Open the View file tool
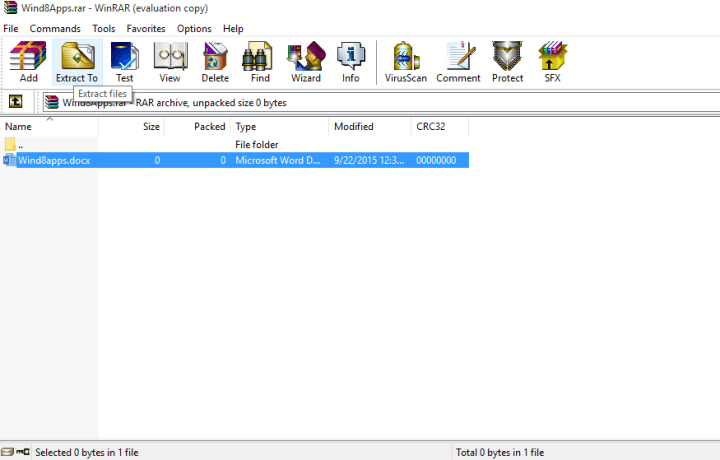 click(x=170, y=62)
